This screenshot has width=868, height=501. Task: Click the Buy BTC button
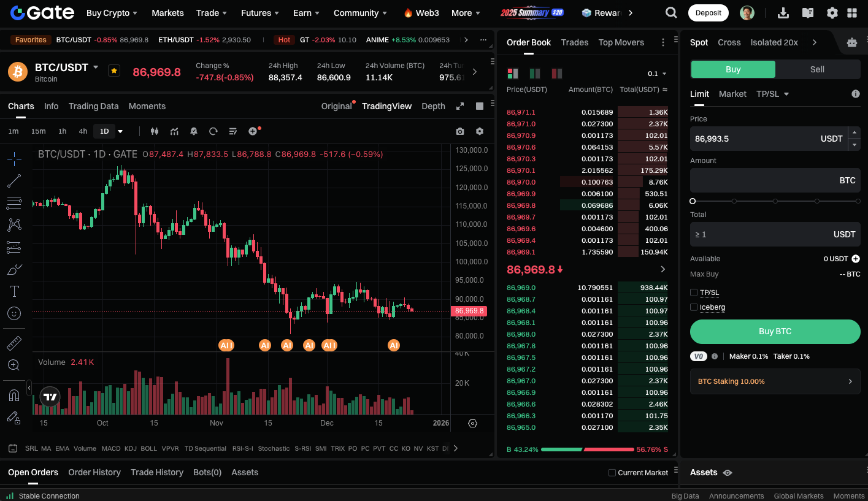[x=775, y=331]
